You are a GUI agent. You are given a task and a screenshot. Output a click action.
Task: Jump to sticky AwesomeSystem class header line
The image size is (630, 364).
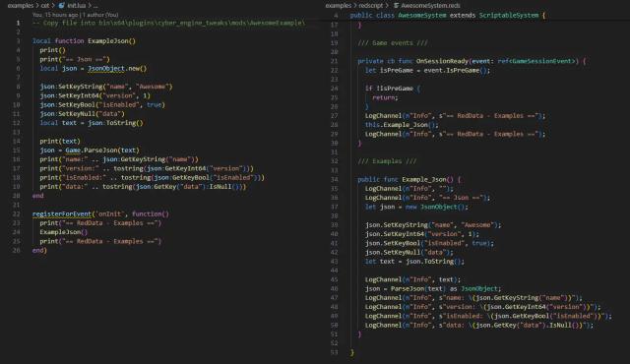(448, 16)
